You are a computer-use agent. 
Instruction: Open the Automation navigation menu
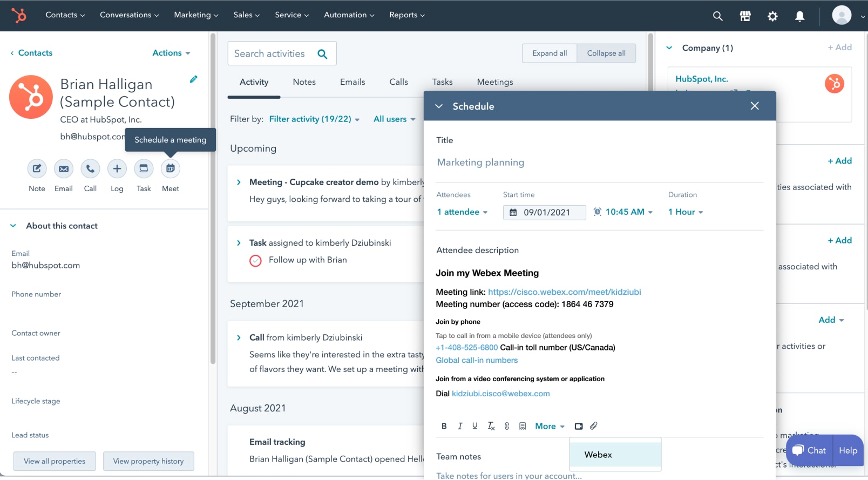point(349,15)
